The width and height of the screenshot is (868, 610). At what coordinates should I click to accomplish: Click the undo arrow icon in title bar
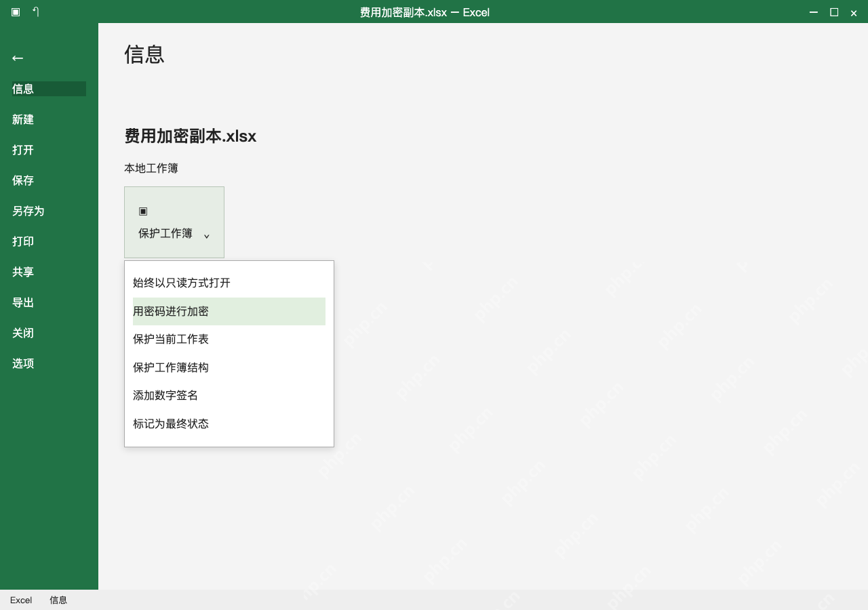point(36,12)
